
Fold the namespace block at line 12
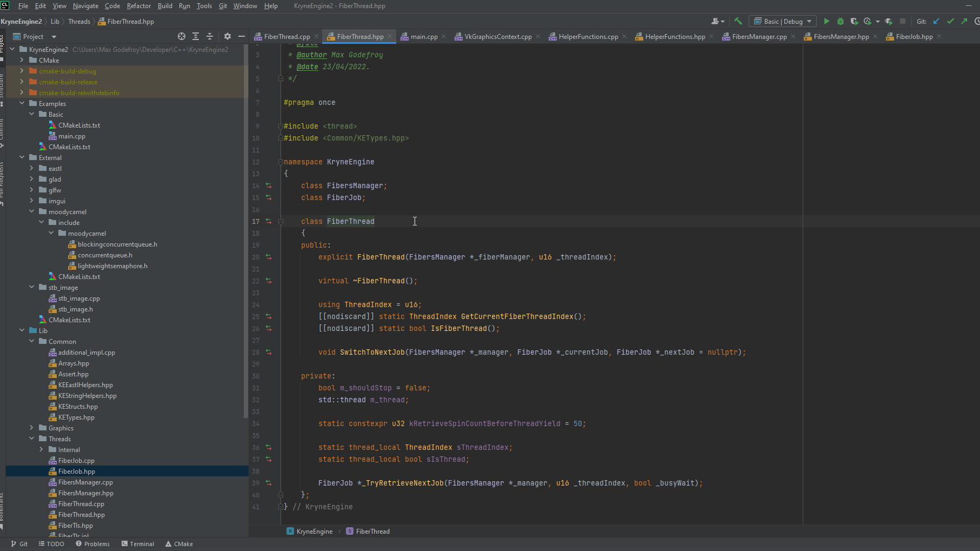[281, 162]
